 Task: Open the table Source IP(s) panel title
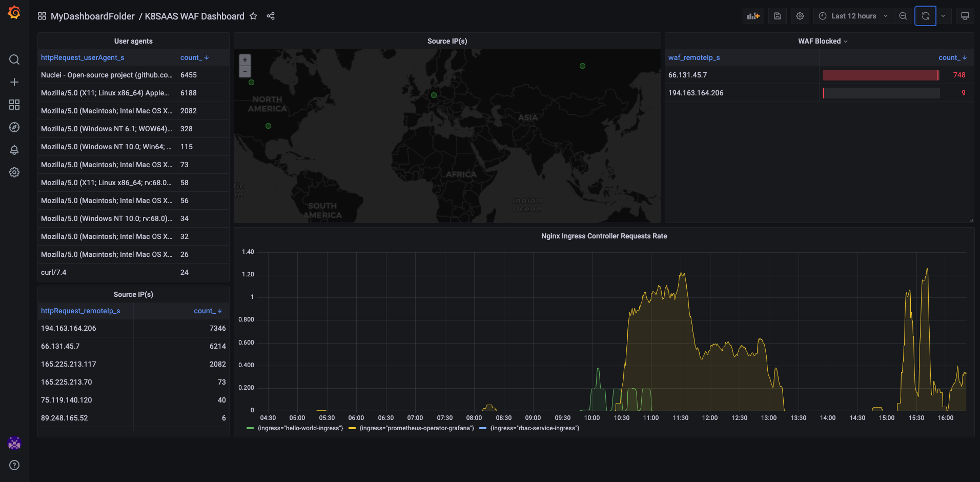pyautogui.click(x=133, y=294)
